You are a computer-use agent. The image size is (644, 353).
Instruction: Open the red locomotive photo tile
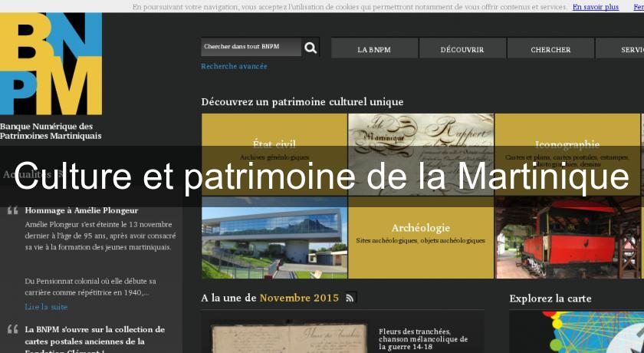coord(568,238)
